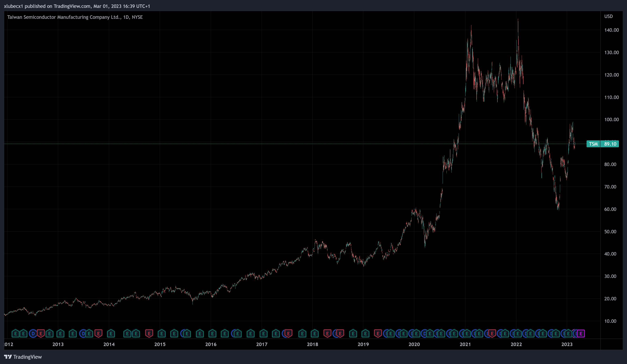627x364 pixels.
Task: Click red E marker between 2014 and 2015
Action: 149,333
